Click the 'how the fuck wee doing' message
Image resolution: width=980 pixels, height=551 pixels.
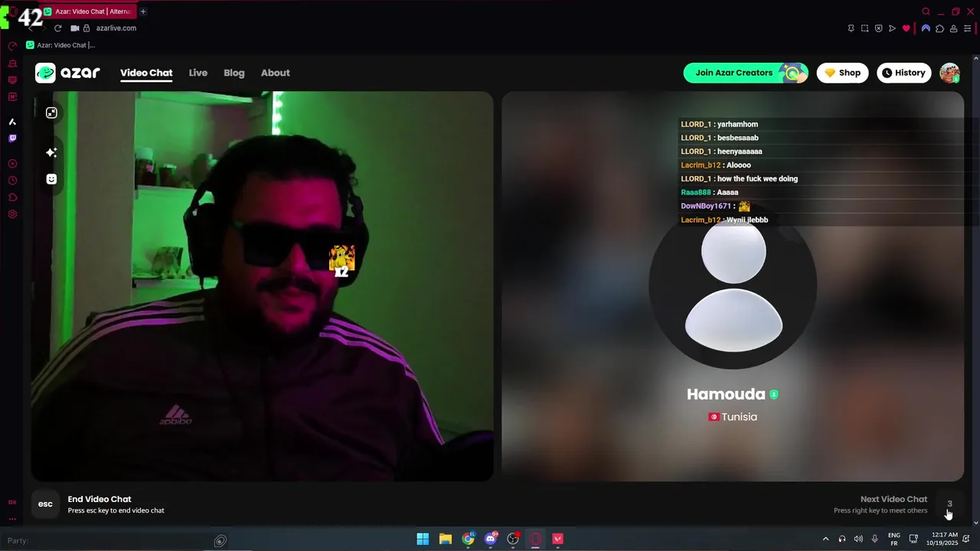739,179
